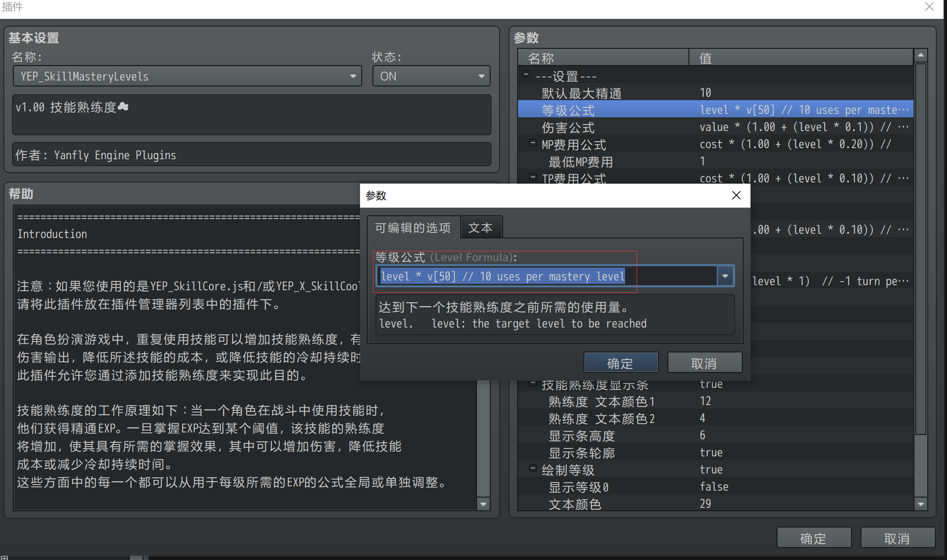Image resolution: width=947 pixels, height=560 pixels.
Task: Select the 熟练度 文本颜色2 row
Action: (x=715, y=418)
